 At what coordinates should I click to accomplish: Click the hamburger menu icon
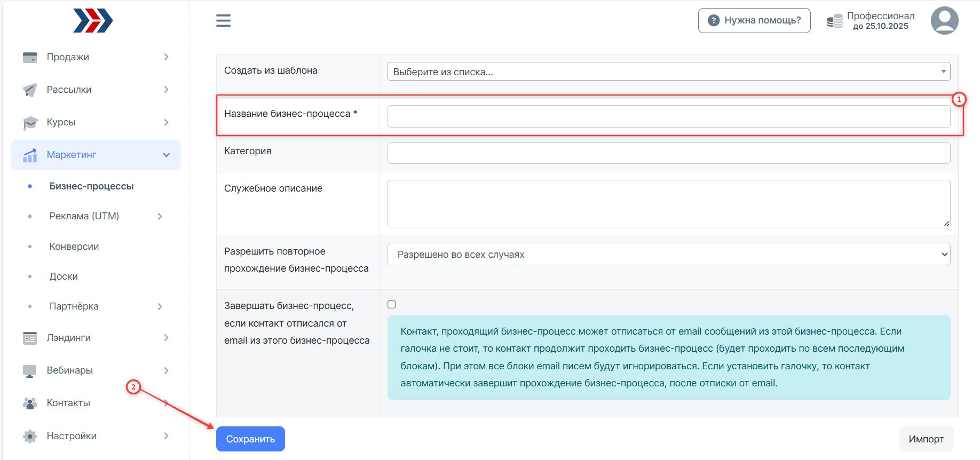click(x=223, y=21)
